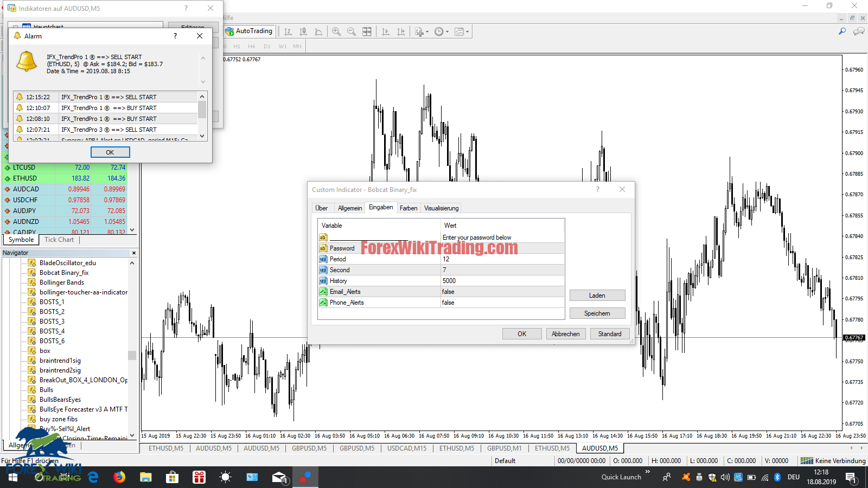Switch to Tick Chart tab
Screen dimensions: 868x488
click(x=59, y=240)
